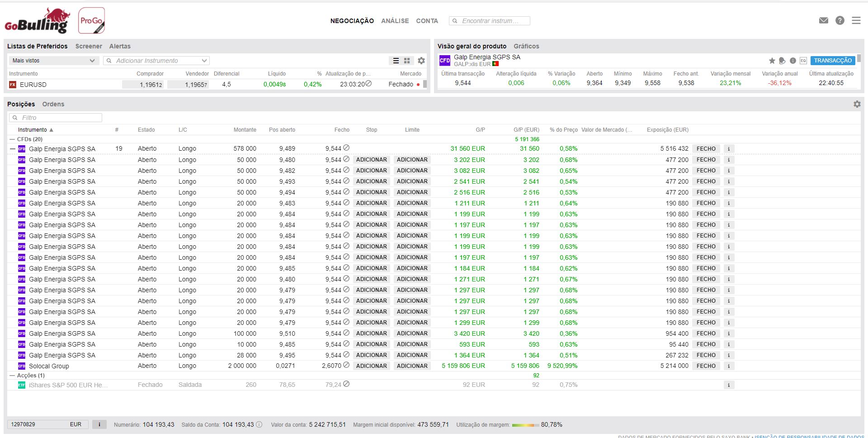The image size is (868, 438).
Task: Collapse the Acções (1) group
Action: click(12, 376)
